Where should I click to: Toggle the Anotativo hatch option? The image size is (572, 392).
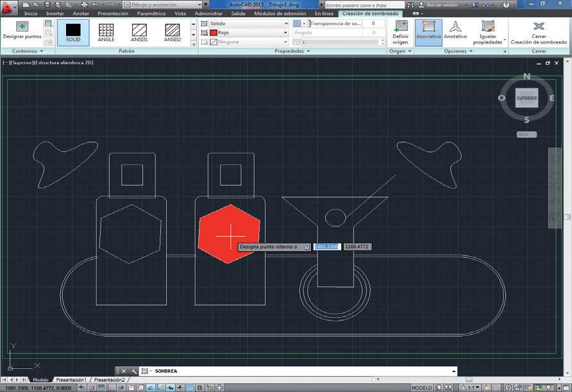[x=455, y=33]
